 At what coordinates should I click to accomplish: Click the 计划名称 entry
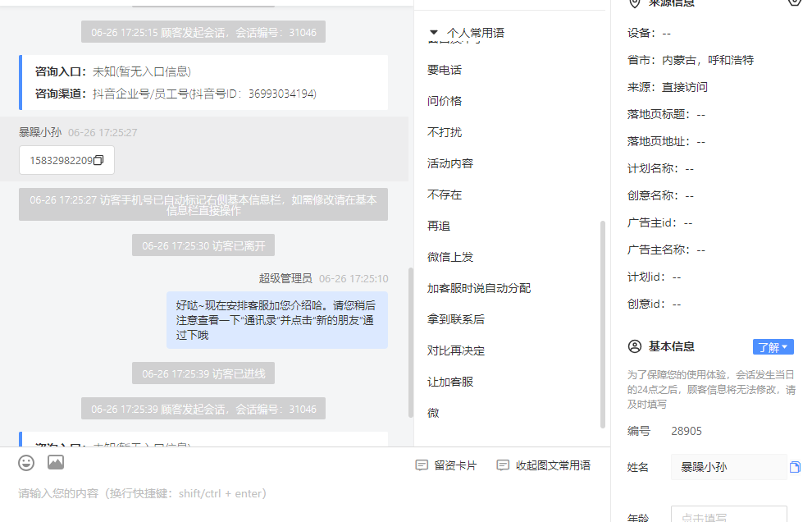click(x=660, y=168)
